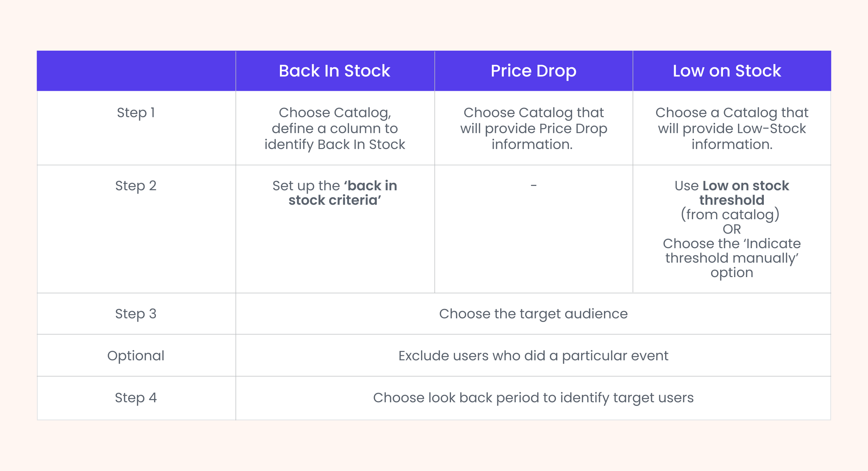Click the Low-Stock information catalog cell
The width and height of the screenshot is (868, 471).
point(732,128)
